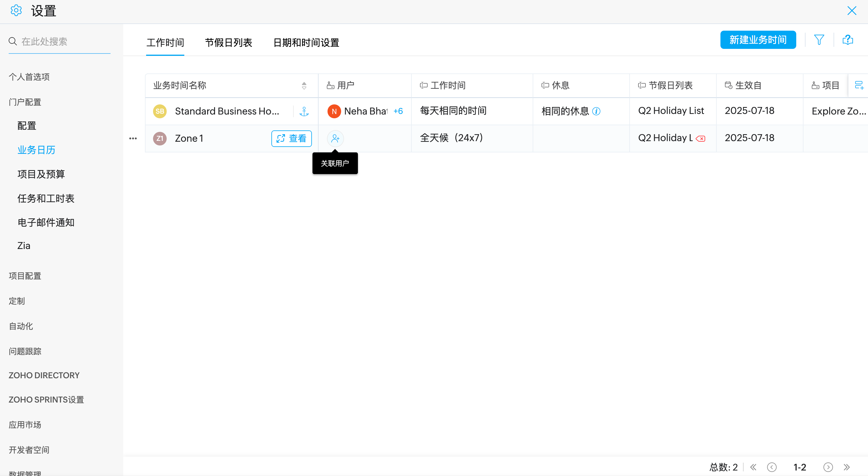The height and width of the screenshot is (476, 868).
Task: Click the info icon beside 相同的休息
Action: click(x=596, y=111)
